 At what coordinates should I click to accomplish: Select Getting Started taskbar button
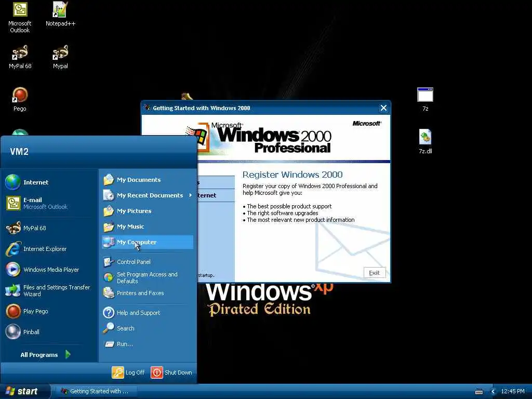coord(96,391)
